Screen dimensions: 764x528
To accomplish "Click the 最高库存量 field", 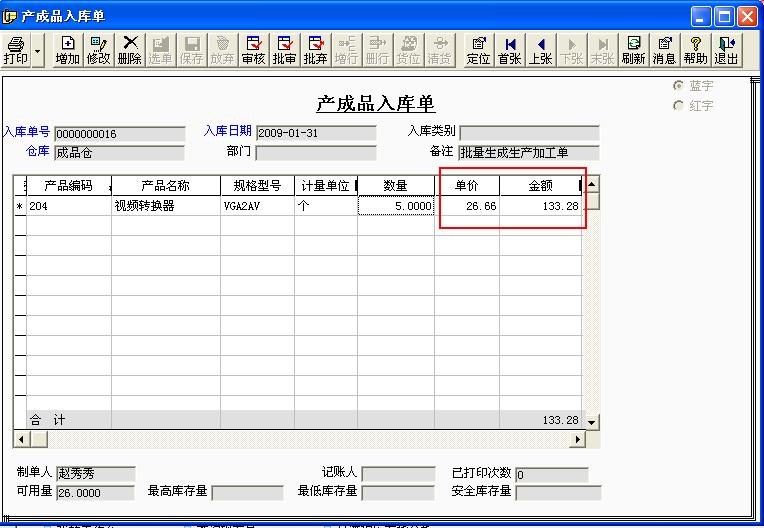I will pyautogui.click(x=248, y=492).
